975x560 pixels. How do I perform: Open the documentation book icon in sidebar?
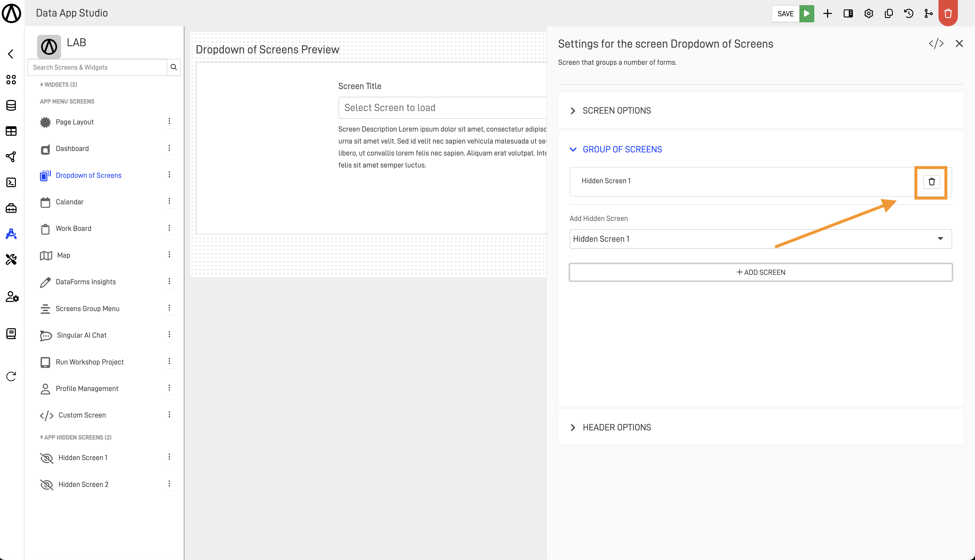tap(11, 333)
